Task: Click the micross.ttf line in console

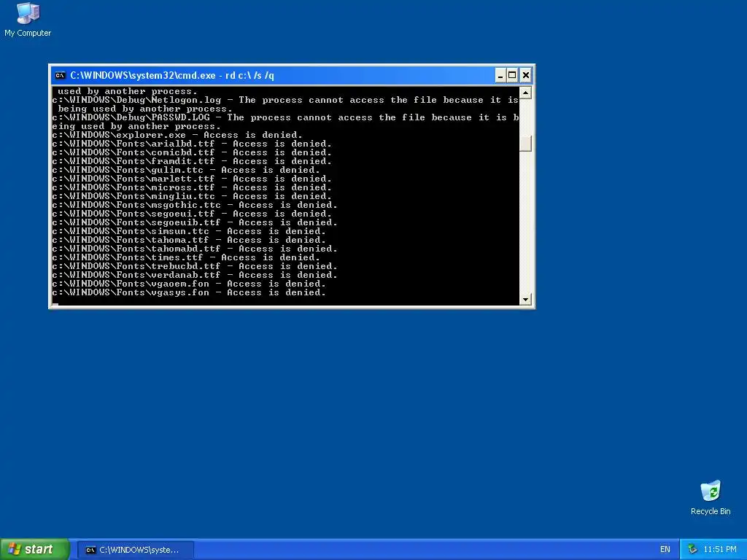Action: [x=192, y=187]
